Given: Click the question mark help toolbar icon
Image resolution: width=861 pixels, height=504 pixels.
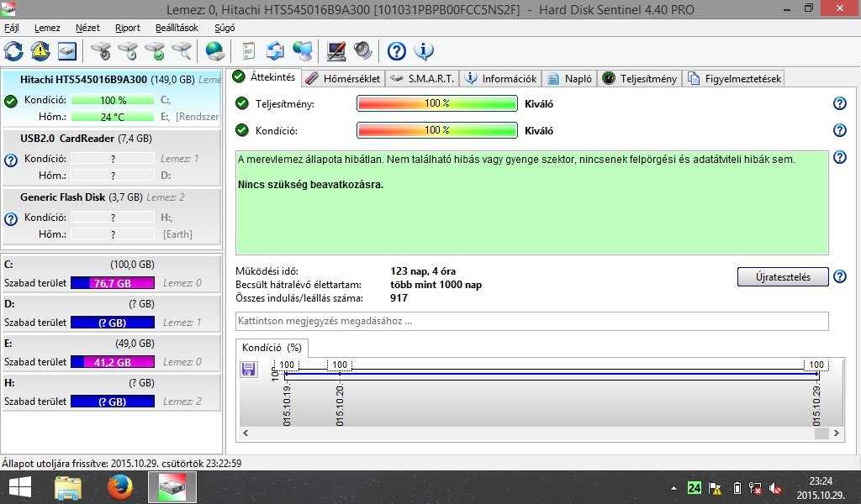Looking at the screenshot, I should pos(397,51).
